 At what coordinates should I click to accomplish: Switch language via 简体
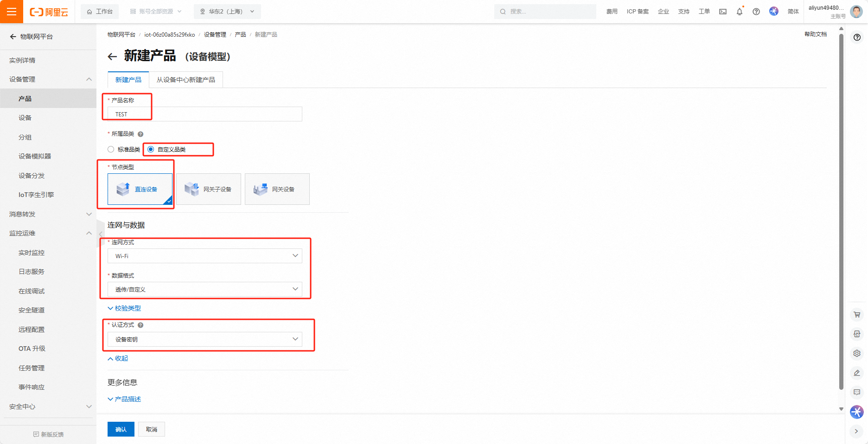[793, 12]
